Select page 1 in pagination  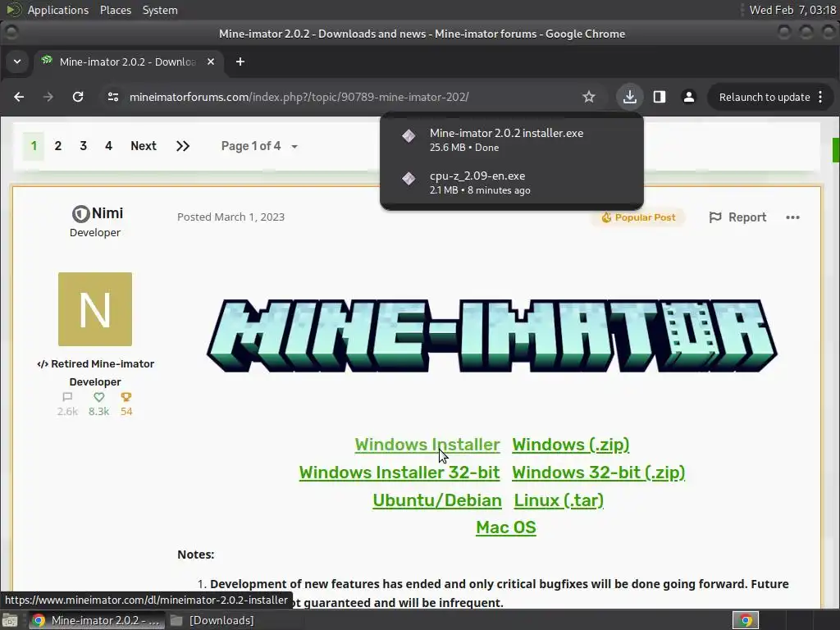34,146
